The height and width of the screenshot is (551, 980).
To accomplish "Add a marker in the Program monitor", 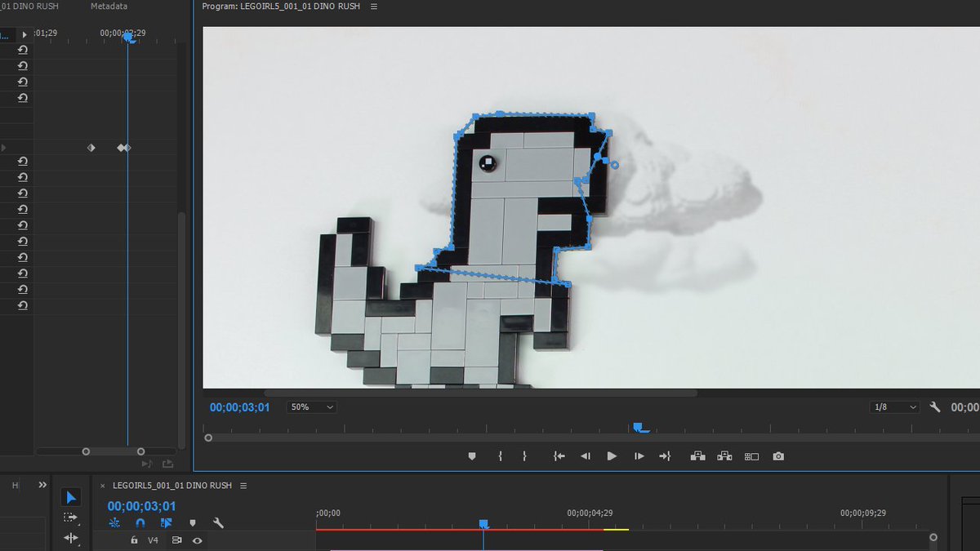I will [x=471, y=456].
